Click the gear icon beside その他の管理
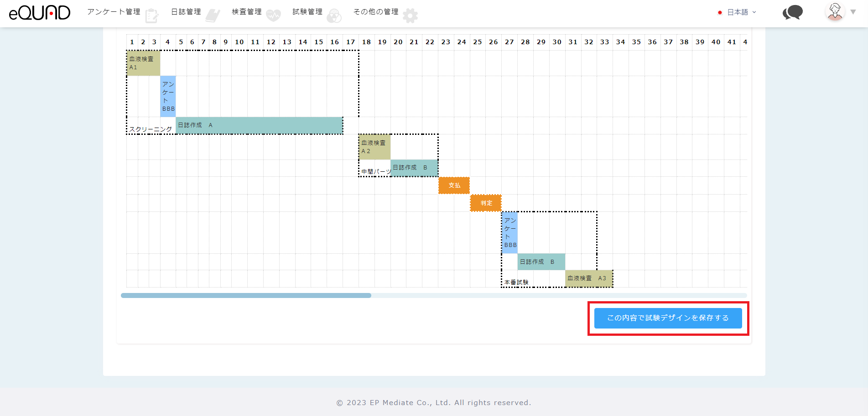The width and height of the screenshot is (868, 416). (410, 16)
